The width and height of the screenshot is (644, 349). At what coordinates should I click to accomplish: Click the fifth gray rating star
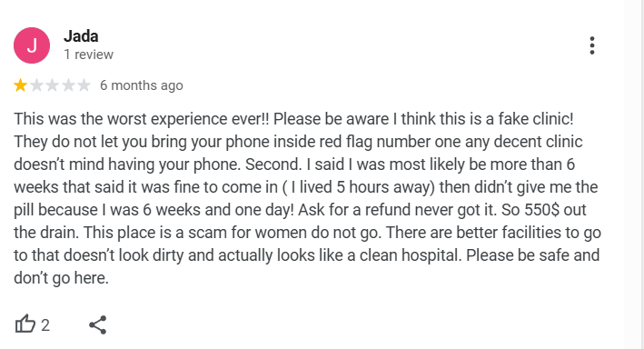pos(84,85)
